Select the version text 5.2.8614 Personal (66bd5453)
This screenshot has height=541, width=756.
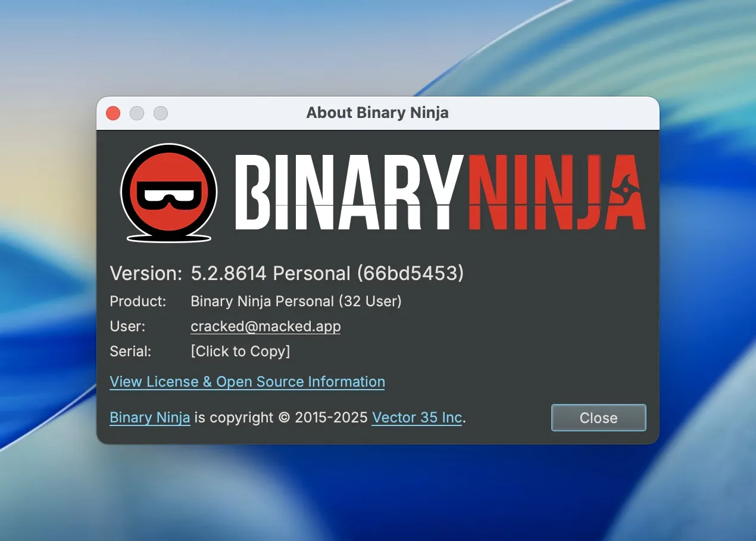327,273
